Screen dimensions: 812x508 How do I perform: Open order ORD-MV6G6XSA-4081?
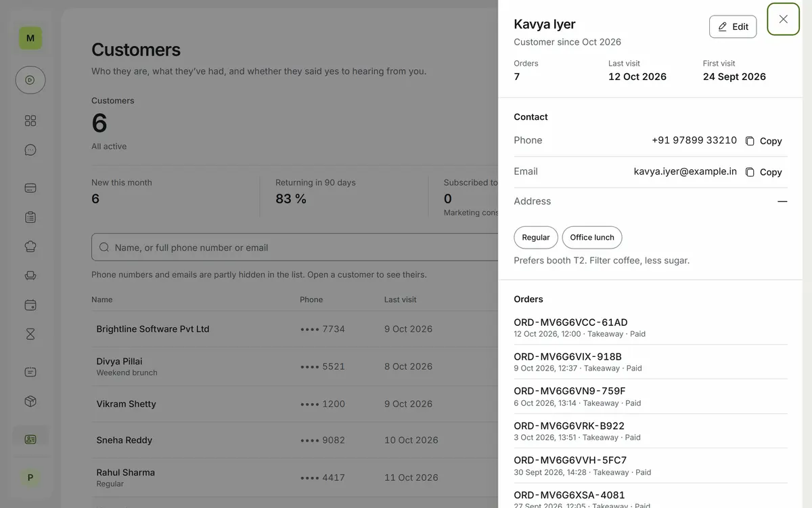click(x=650, y=498)
